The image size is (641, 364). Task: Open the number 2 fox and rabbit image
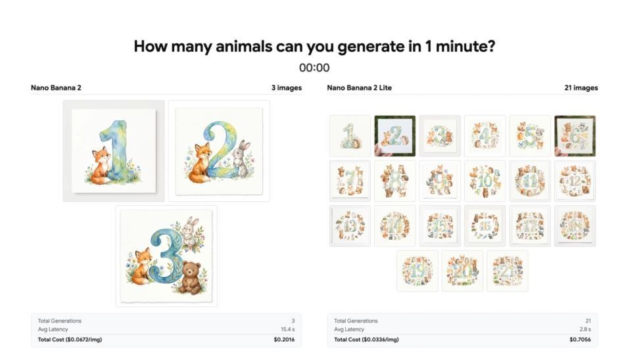tap(219, 150)
